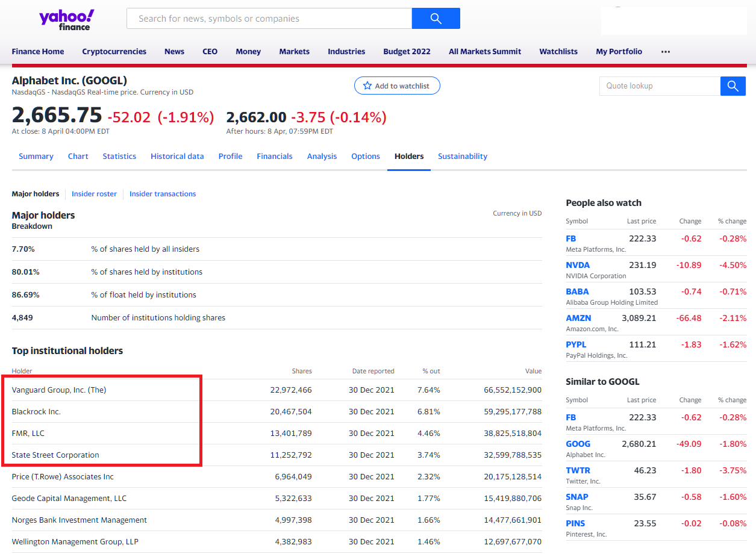Click the blue search magnifier button

click(436, 18)
